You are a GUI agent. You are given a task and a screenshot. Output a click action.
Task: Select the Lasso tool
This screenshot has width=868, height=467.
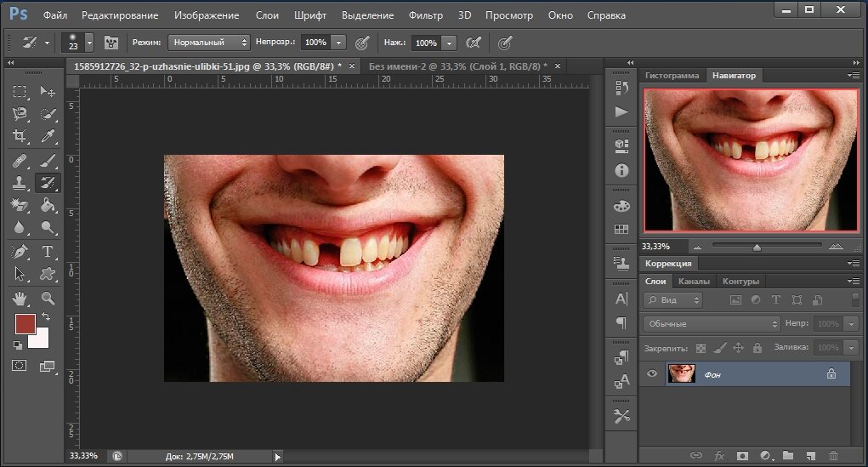tap(20, 114)
